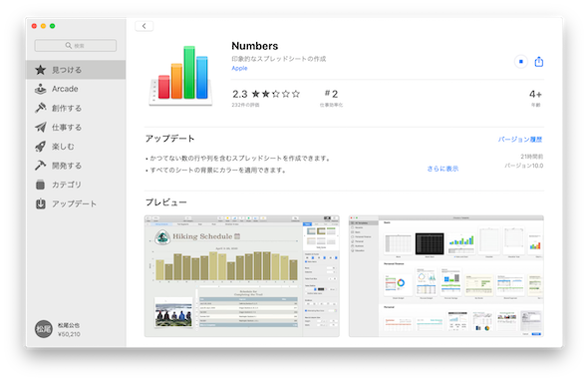The height and width of the screenshot is (381, 588).
Task: Open the カテゴリ section
Action: (76, 185)
